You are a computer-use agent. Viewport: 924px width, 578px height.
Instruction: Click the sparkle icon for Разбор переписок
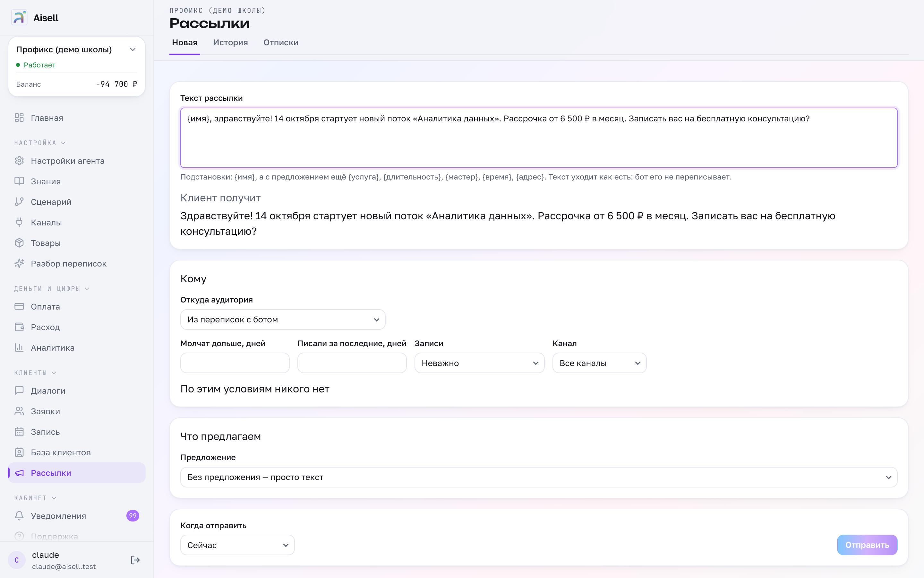19,263
